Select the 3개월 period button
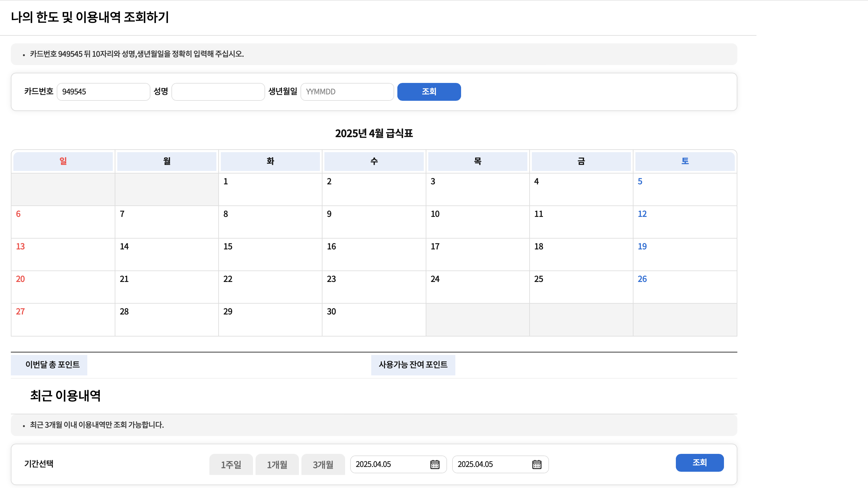Viewport: 868px width, 488px height. point(323,464)
